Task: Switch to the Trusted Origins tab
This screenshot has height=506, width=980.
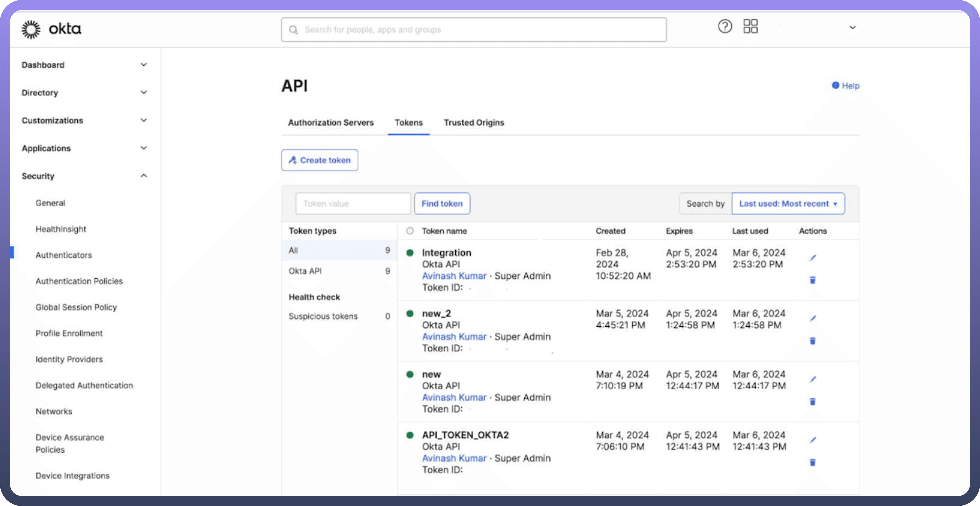Action: [474, 122]
